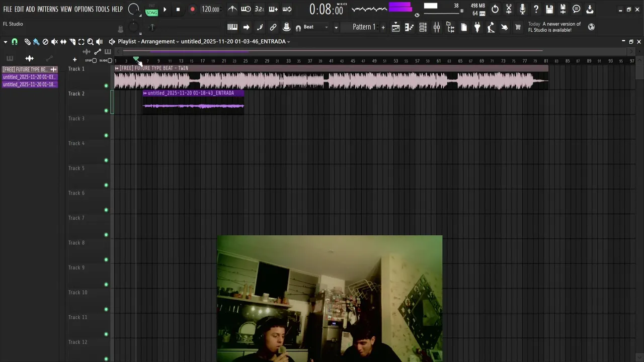The width and height of the screenshot is (644, 362).
Task: Open project info speech bubble icon
Action: 577,9
